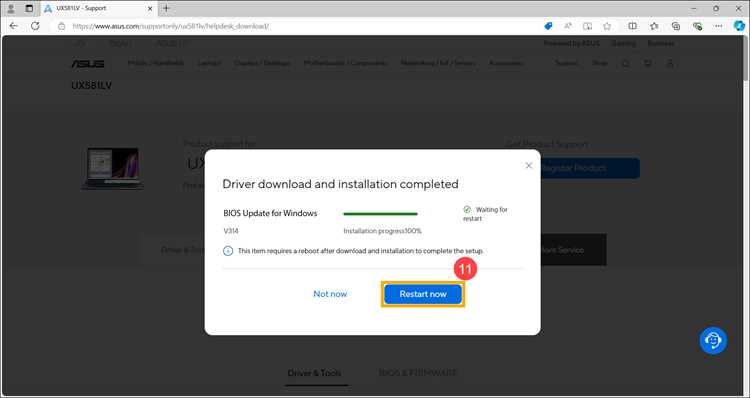
Task: Open the ASUS account user icon
Action: coord(670,64)
